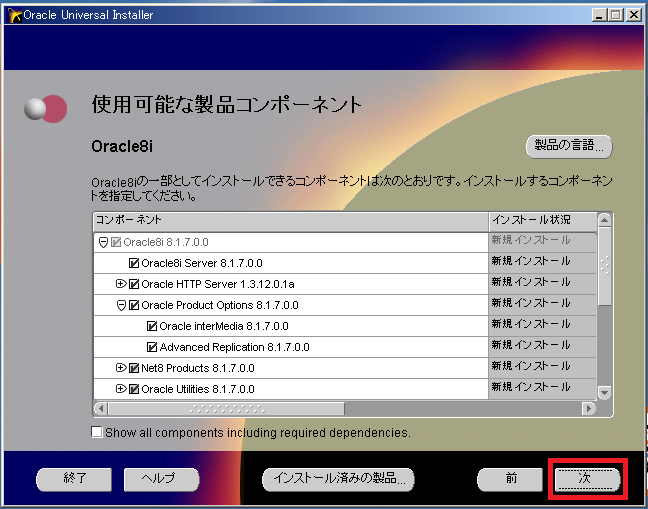Collapse the Oracle Product Options node

coord(121,305)
